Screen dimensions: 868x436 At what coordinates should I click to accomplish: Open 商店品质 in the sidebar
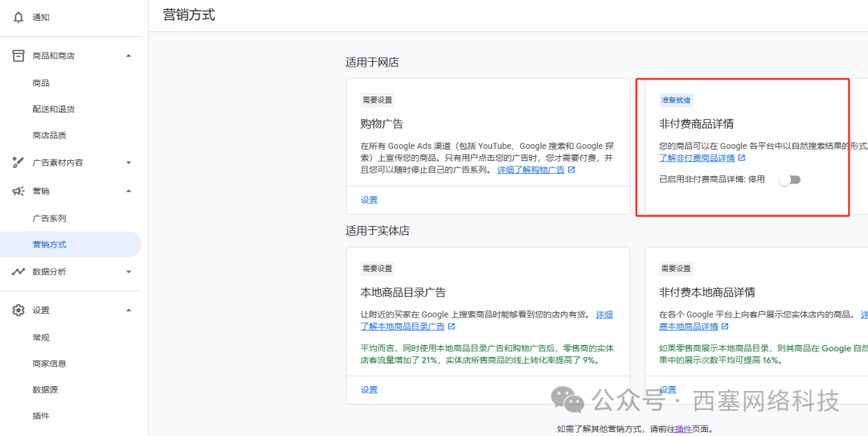(x=50, y=135)
